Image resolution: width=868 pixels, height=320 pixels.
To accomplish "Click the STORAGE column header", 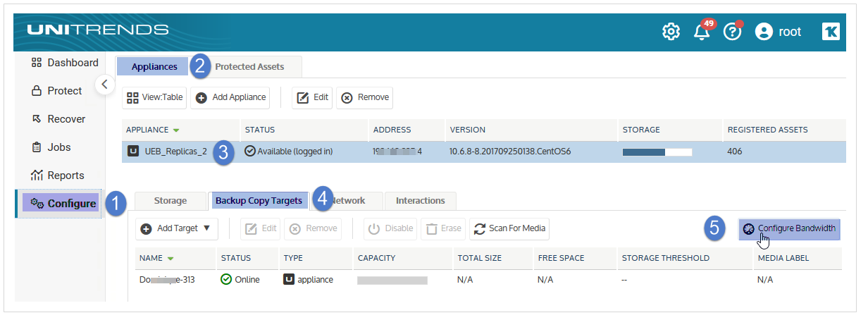I will pyautogui.click(x=641, y=130).
